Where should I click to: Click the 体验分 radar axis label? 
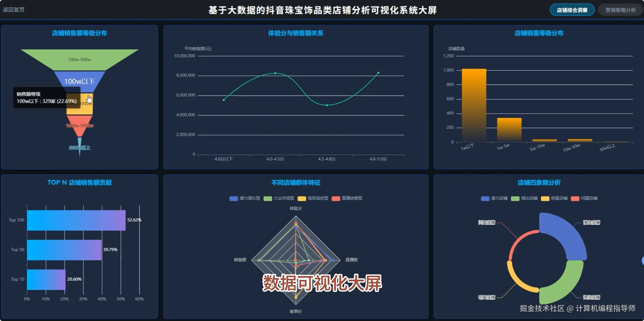coord(296,208)
